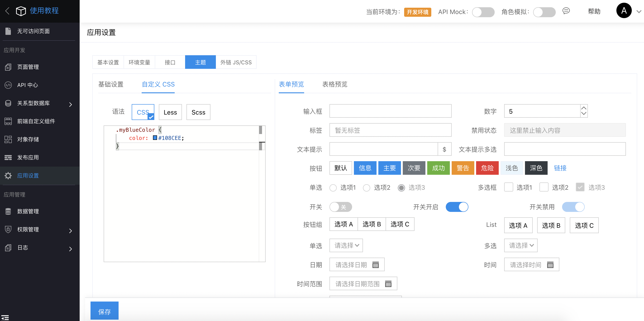Turn on the 开关 switch showing 关
The width and height of the screenshot is (644, 321).
point(341,207)
